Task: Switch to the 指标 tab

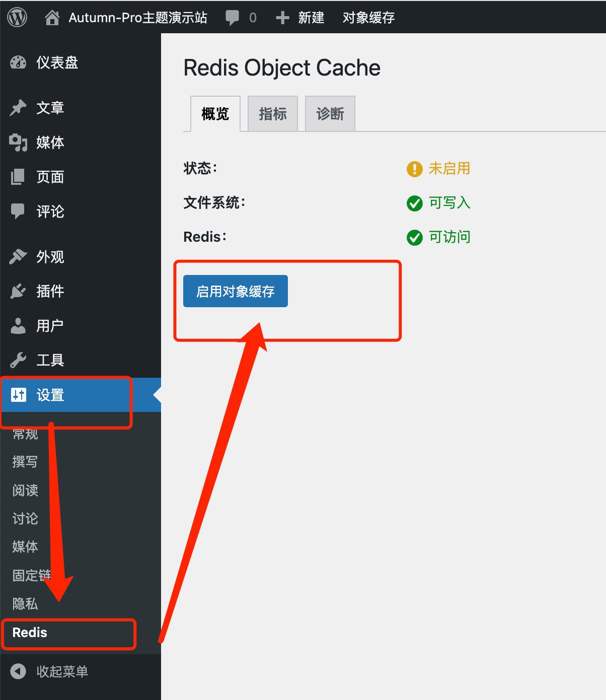Action: pyautogui.click(x=272, y=114)
